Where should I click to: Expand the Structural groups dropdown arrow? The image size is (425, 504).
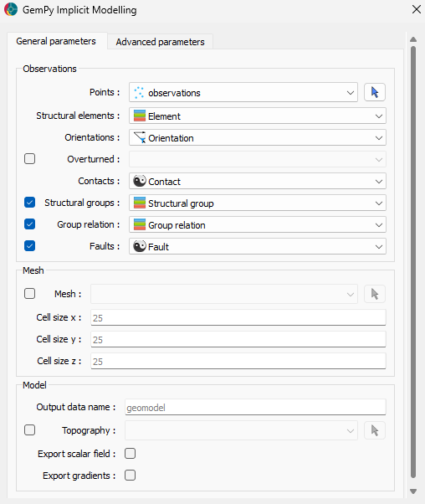(x=379, y=203)
